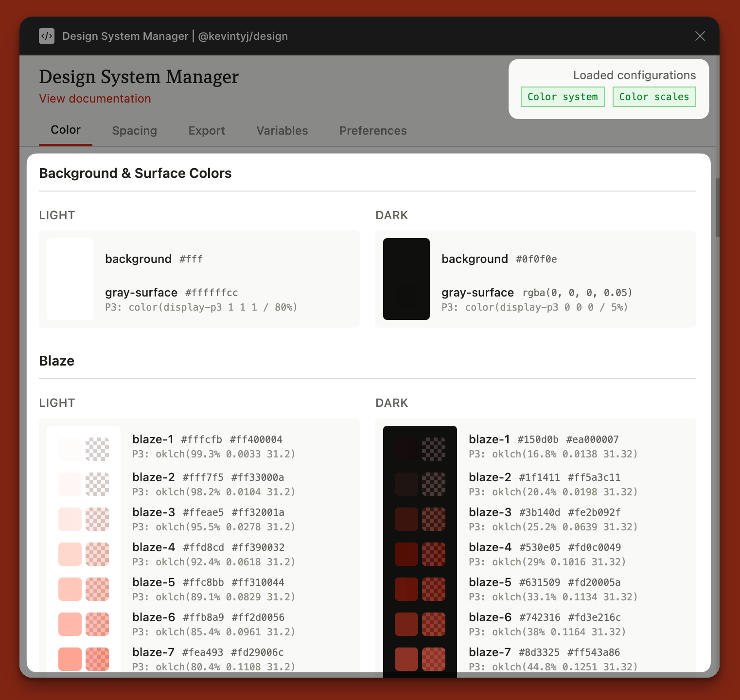Switch to the Spacing tab

[134, 131]
